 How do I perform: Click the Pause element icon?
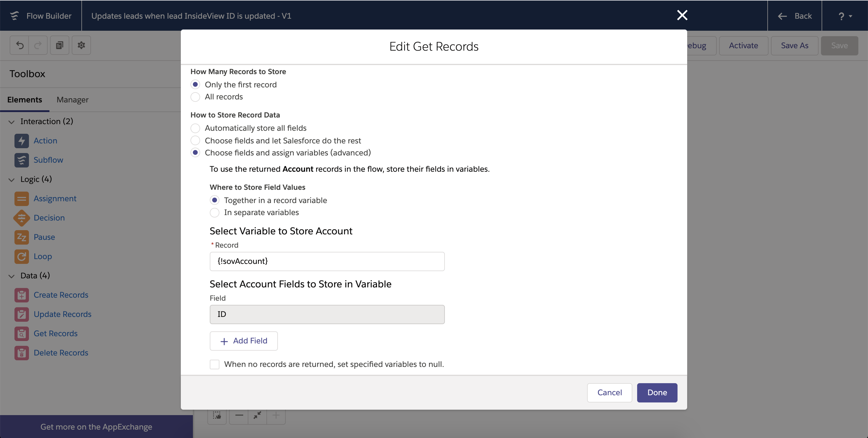21,237
